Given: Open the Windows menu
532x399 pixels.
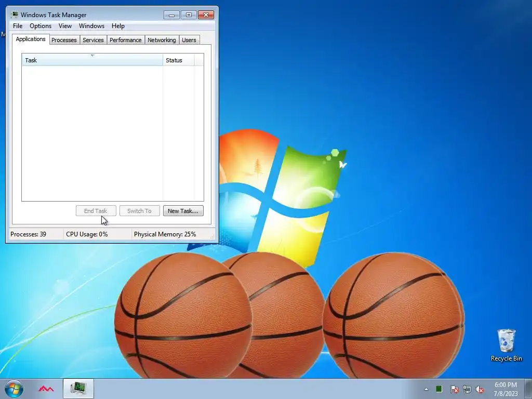Looking at the screenshot, I should (x=91, y=26).
